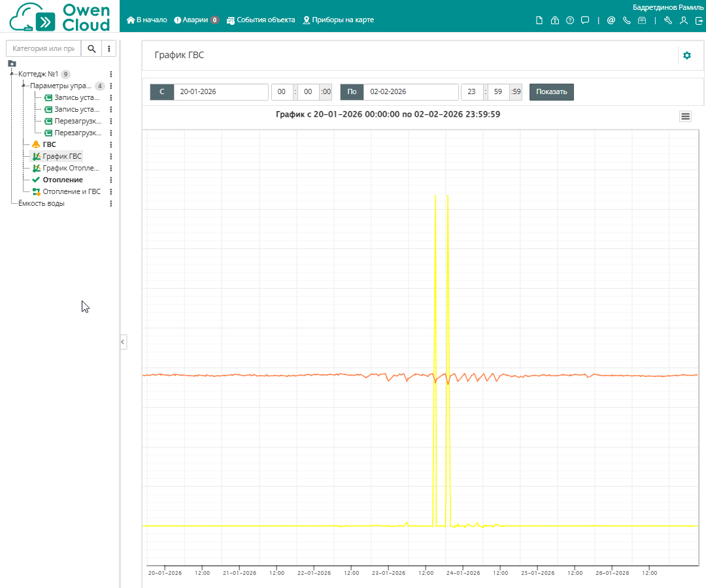This screenshot has height=588, width=706.
Task: Click the help question mark icon
Action: pyautogui.click(x=570, y=20)
